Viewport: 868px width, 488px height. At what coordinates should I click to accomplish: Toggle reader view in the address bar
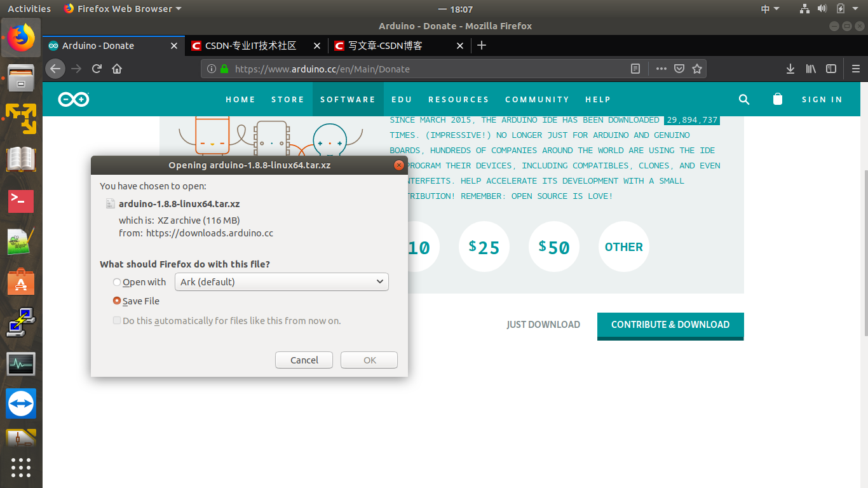(635, 69)
